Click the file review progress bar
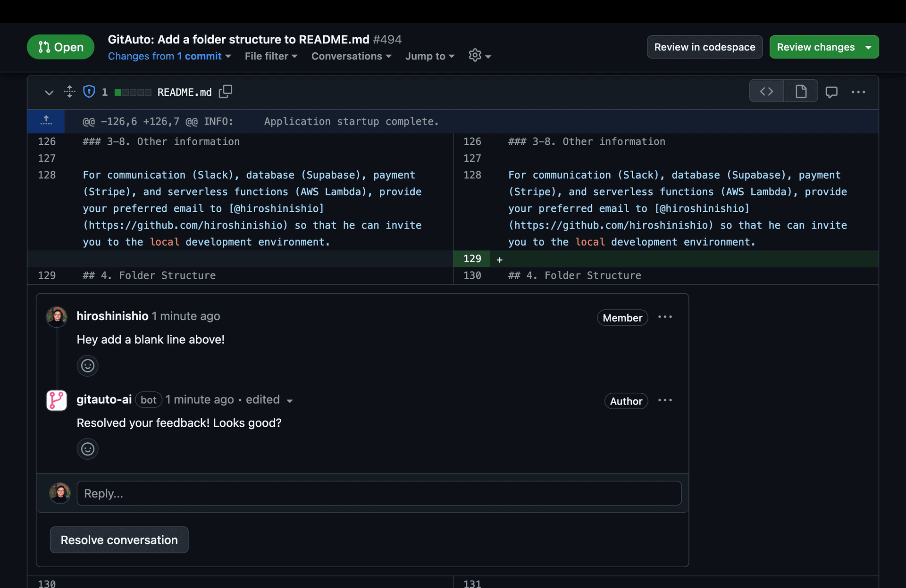 (x=133, y=92)
